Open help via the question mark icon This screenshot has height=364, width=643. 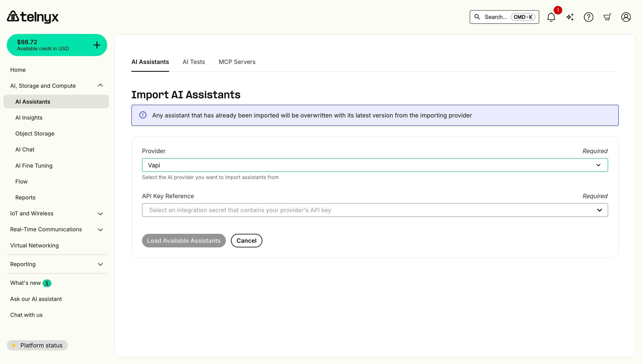pyautogui.click(x=588, y=17)
